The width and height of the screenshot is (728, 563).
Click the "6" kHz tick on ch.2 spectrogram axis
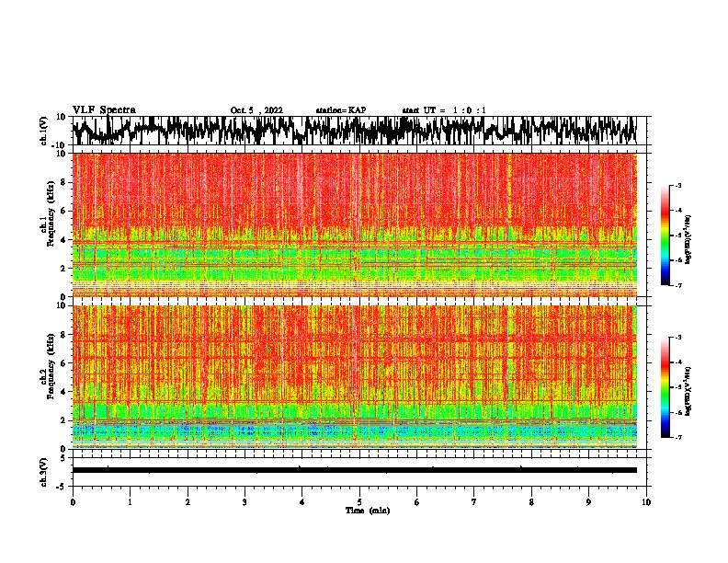click(x=63, y=363)
